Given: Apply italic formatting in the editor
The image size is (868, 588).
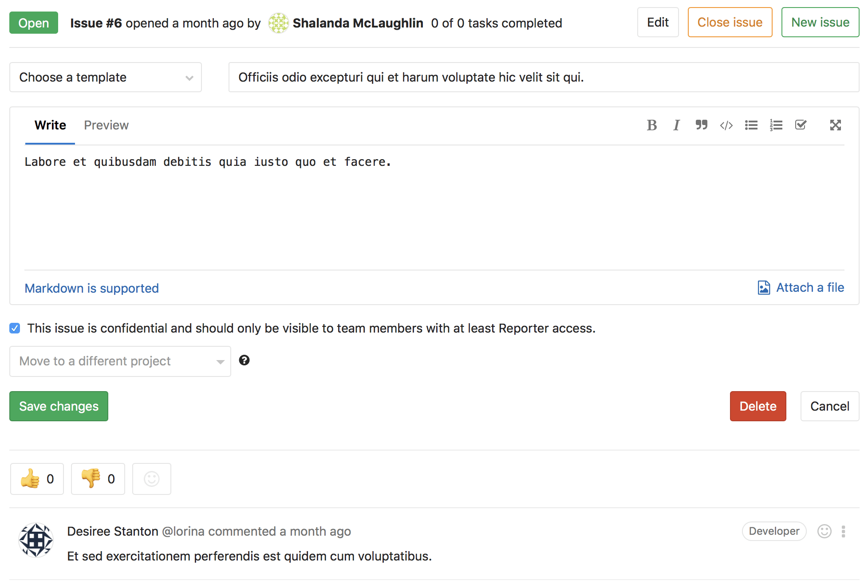Looking at the screenshot, I should tap(676, 125).
